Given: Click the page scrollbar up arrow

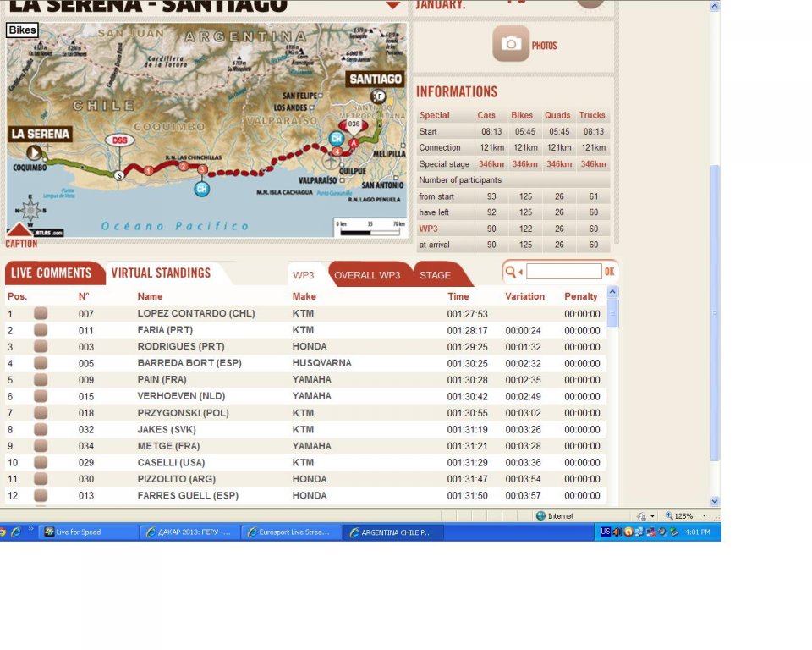Looking at the screenshot, I should [715, 6].
